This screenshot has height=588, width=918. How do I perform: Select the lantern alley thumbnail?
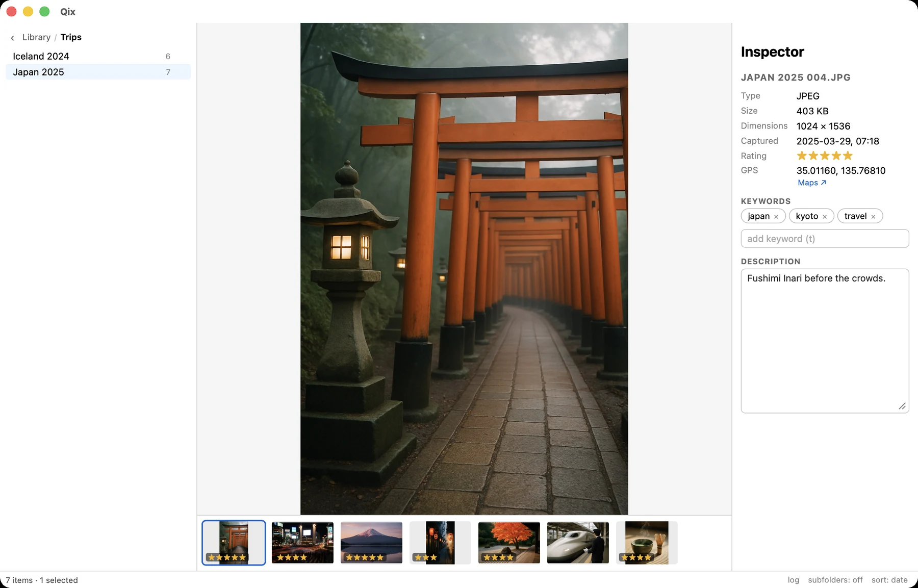(440, 543)
